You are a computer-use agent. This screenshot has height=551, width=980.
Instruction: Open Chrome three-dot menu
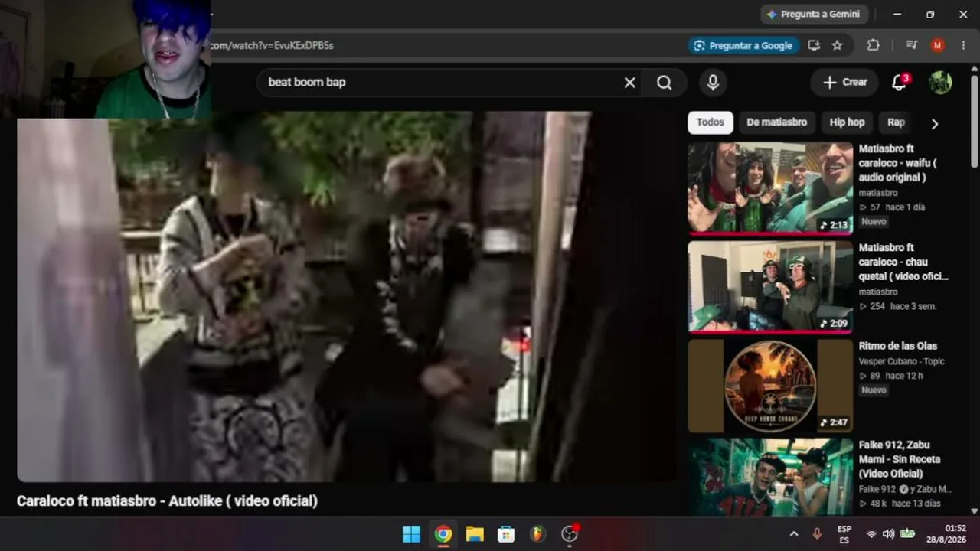[x=963, y=45]
